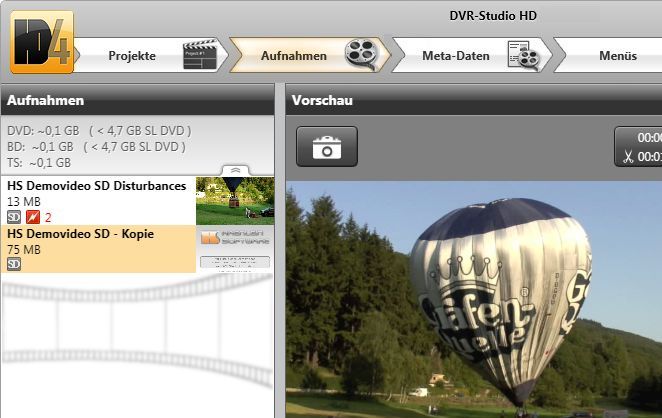The image size is (662, 418).
Task: Click the DVR-Studio HD window title
Action: 493,16
